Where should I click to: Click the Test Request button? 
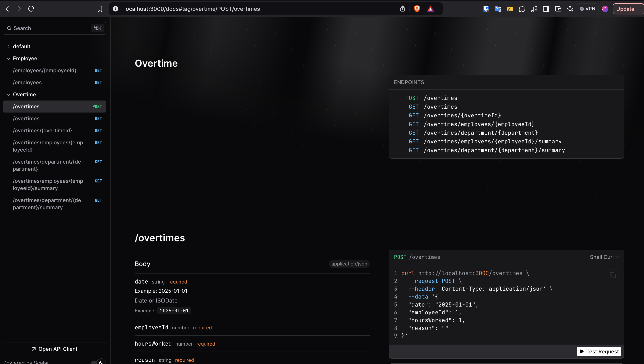click(x=599, y=352)
